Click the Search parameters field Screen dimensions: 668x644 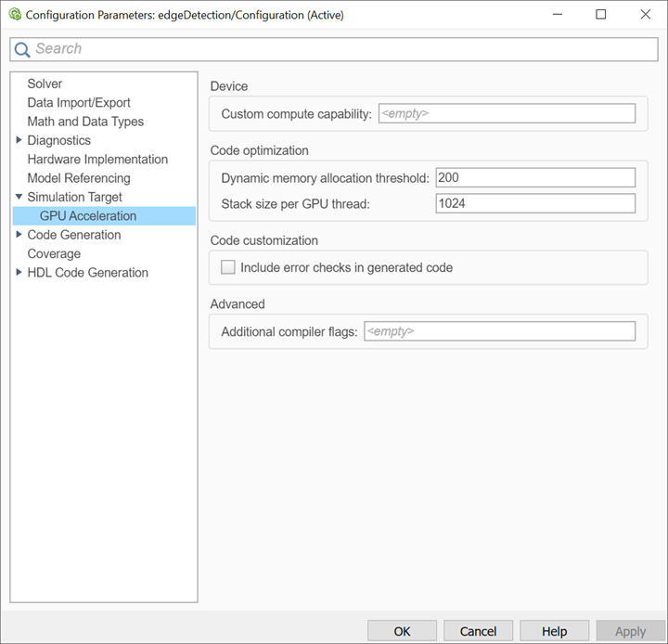[343, 49]
